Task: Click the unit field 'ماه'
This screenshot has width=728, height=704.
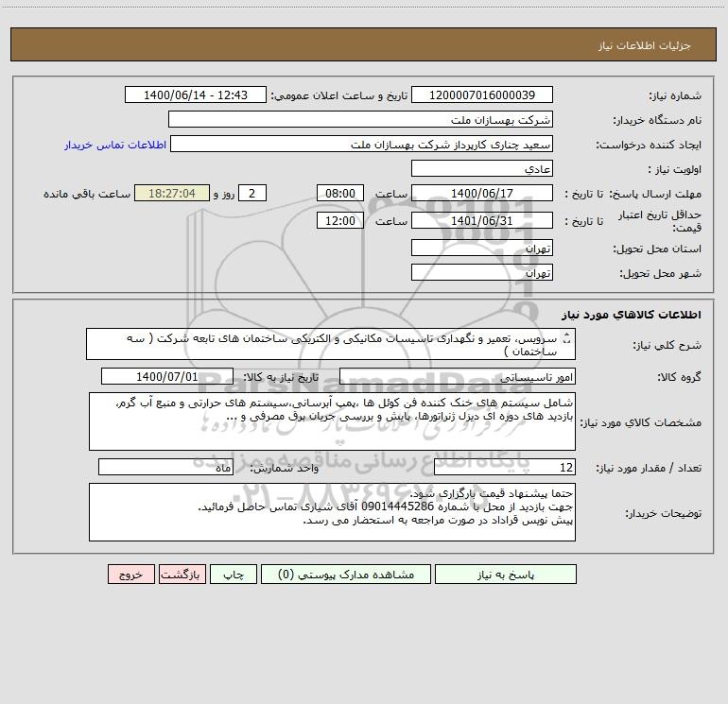Action: 165,467
